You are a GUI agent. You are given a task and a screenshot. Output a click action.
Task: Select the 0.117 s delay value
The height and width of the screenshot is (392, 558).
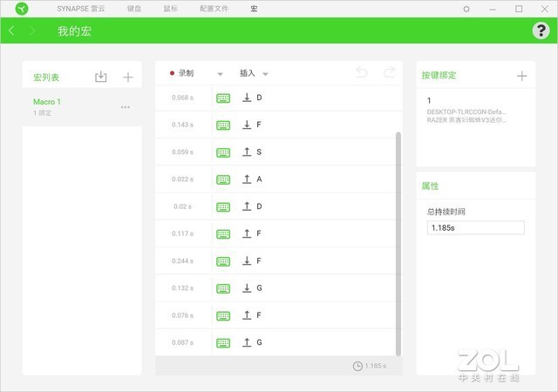point(182,233)
